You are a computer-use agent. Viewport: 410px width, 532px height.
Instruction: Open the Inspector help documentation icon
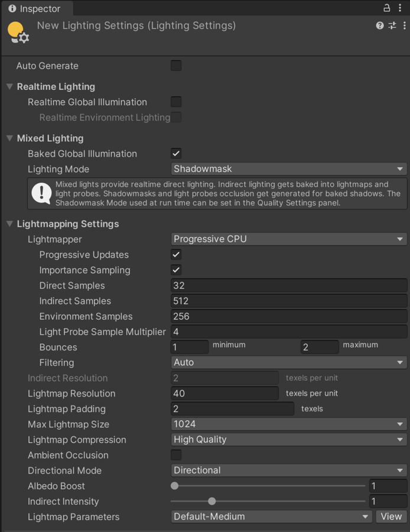(x=379, y=25)
